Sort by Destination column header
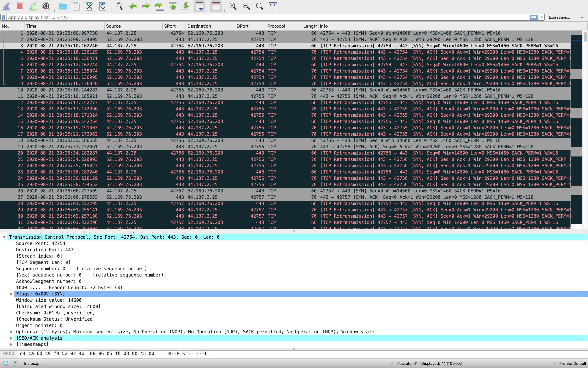Screen dimensions: 588x368 coord(210,26)
